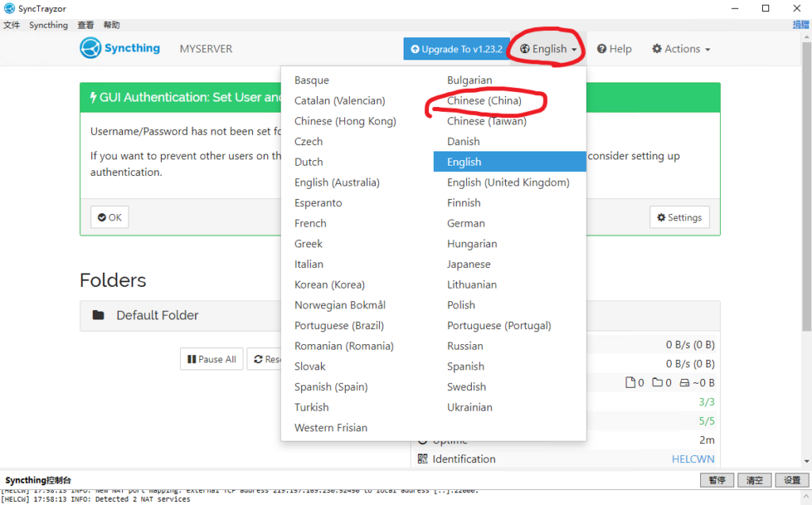Click the 3/3 discovery value
Viewport: 812px width, 505px height.
(707, 401)
